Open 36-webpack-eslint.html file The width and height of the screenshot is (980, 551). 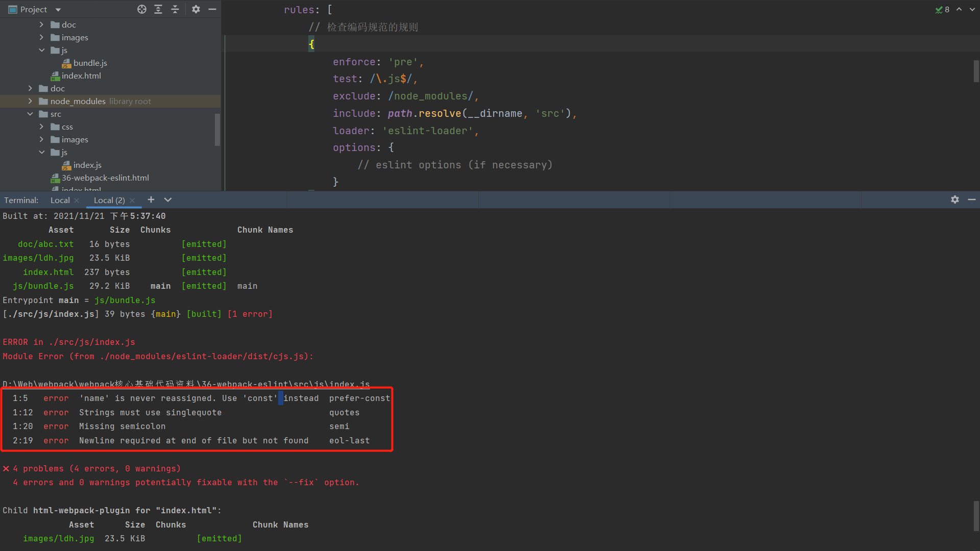pyautogui.click(x=105, y=178)
